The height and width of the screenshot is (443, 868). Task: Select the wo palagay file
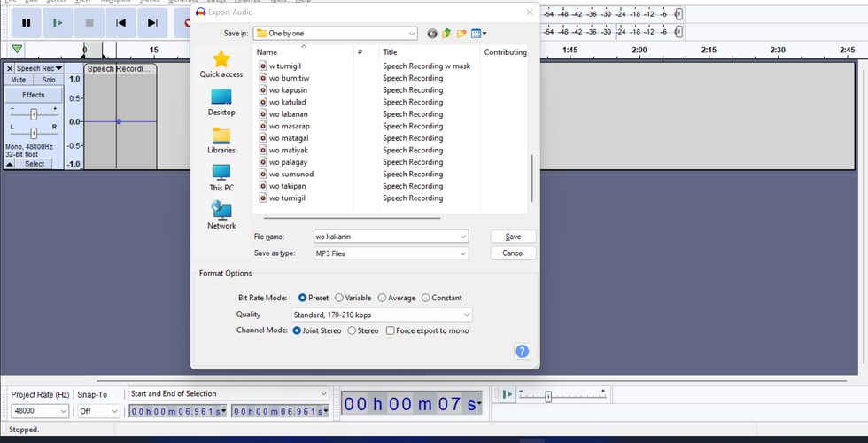point(288,162)
